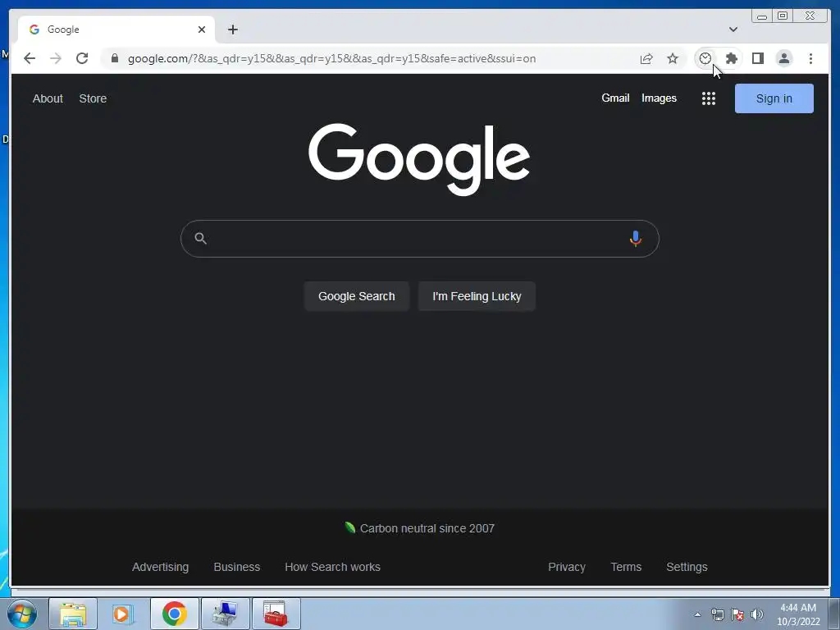
Task: Select the Chrome taskbar icon
Action: click(x=174, y=614)
